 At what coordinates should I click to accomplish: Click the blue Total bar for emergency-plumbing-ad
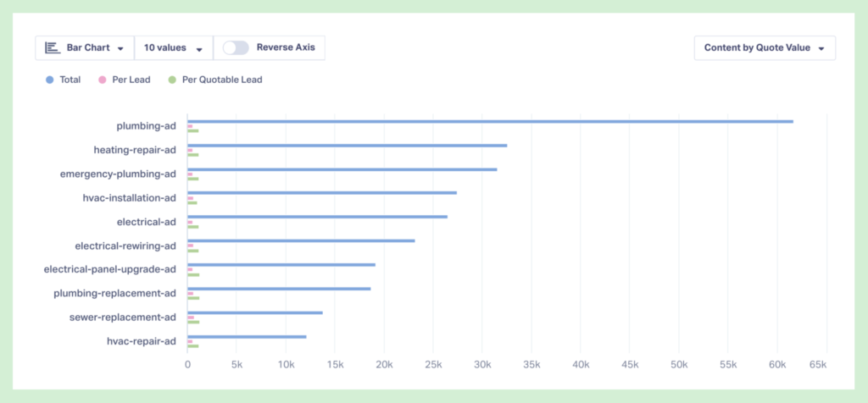coord(342,169)
